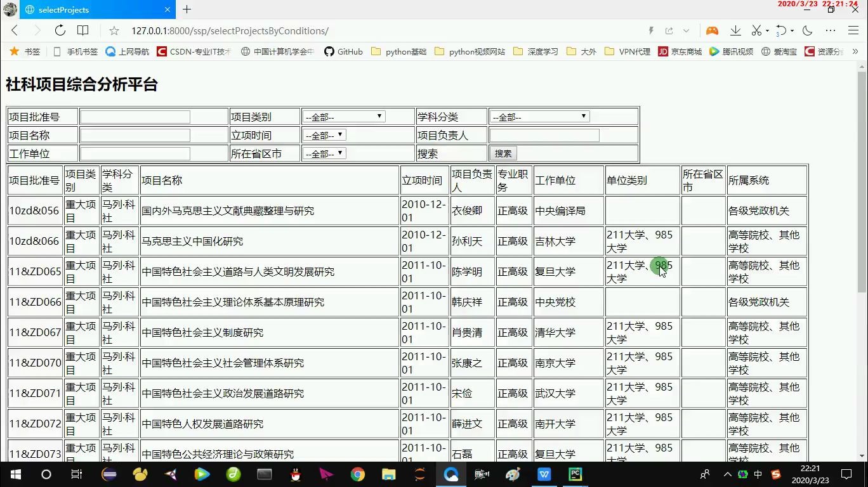Open a new browser tab
The height and width of the screenshot is (487, 868).
pyautogui.click(x=186, y=10)
